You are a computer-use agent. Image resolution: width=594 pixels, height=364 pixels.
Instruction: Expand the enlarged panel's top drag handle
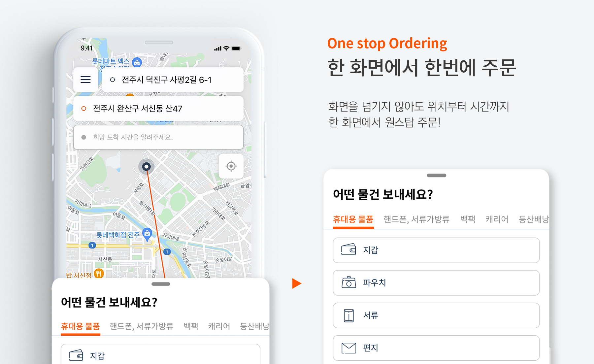click(437, 176)
